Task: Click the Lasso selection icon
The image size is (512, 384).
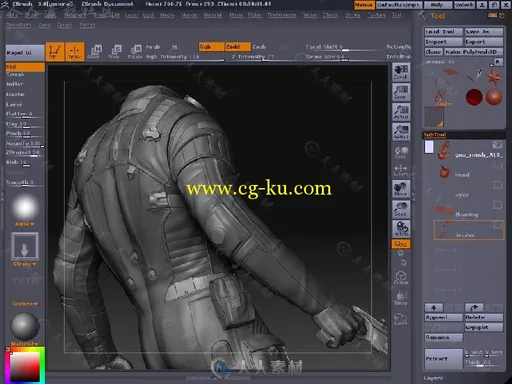Action: 401,319
